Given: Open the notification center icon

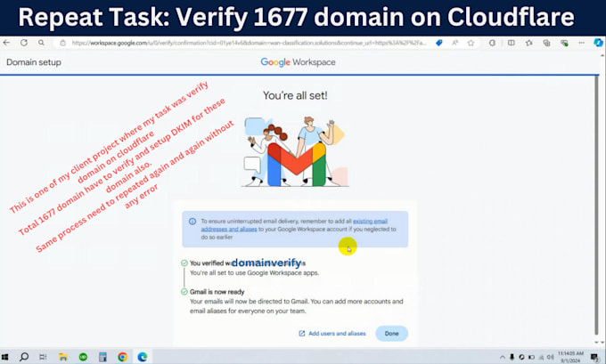Looking at the screenshot, I should 594,358.
